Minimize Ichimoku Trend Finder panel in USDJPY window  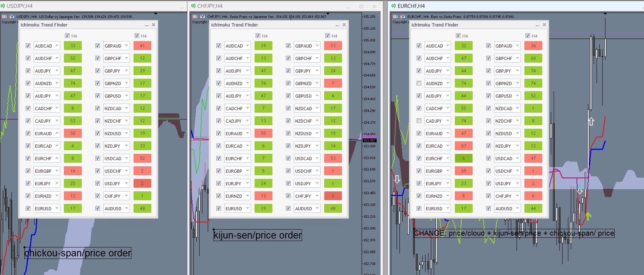[146, 25]
